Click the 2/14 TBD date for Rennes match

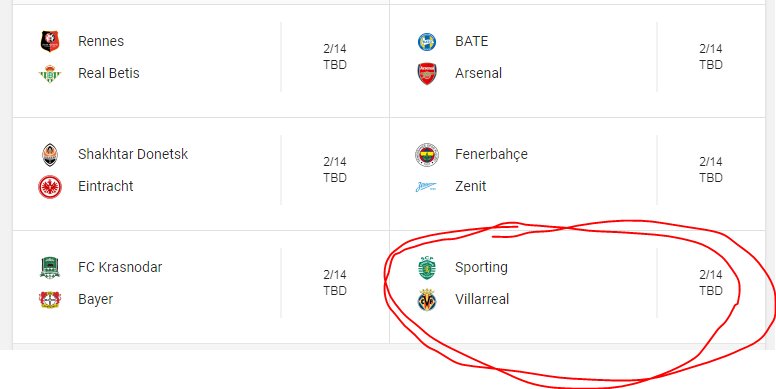pos(335,57)
